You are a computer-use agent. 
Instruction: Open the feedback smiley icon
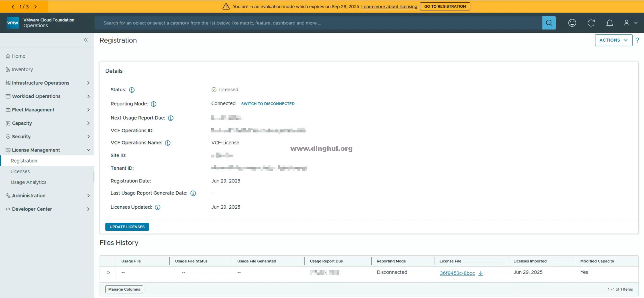pos(572,23)
